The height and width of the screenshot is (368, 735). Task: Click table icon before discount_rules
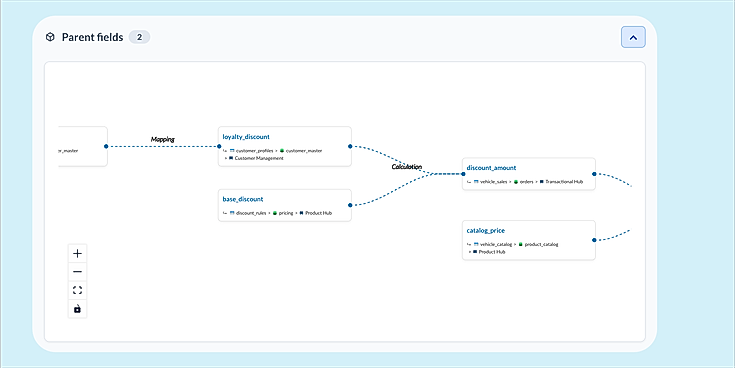[232, 213]
